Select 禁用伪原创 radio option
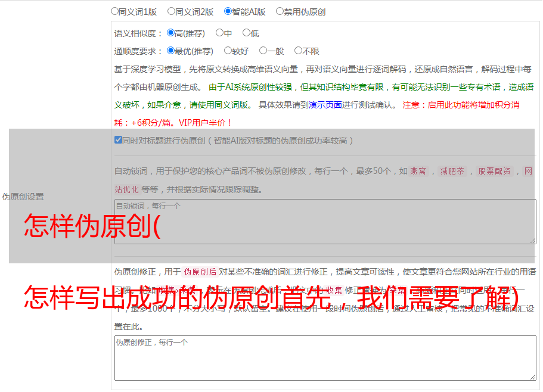 click(280, 11)
